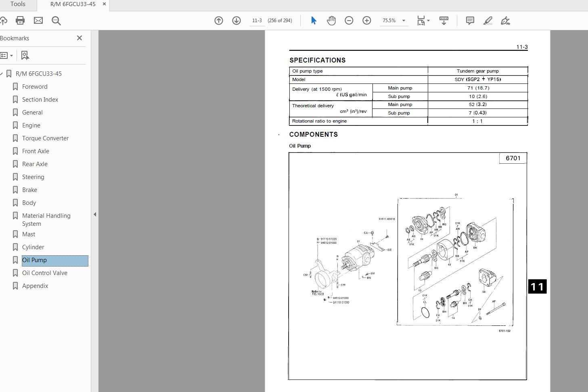
Task: Switch to the Tools tab
Action: (x=18, y=4)
